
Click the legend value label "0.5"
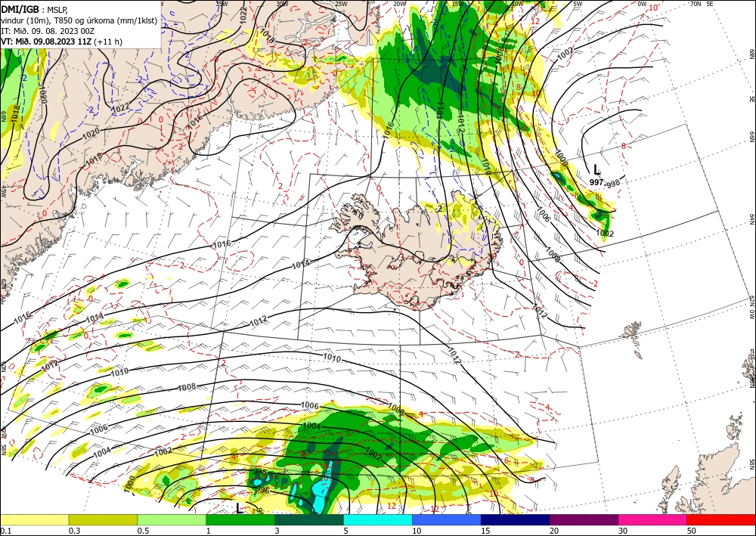click(143, 531)
